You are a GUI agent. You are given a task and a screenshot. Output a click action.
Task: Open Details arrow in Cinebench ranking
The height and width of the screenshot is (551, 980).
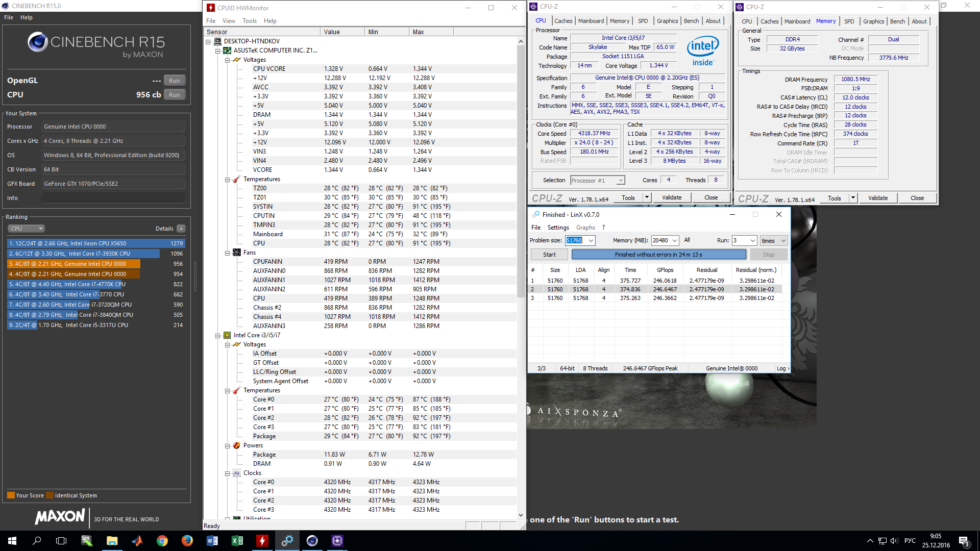coord(181,229)
